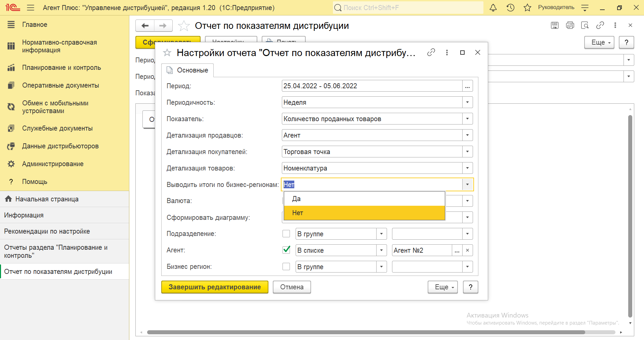Image resolution: width=644 pixels, height=340 pixels.
Task: Expand the Периодичность dropdown
Action: (x=467, y=102)
